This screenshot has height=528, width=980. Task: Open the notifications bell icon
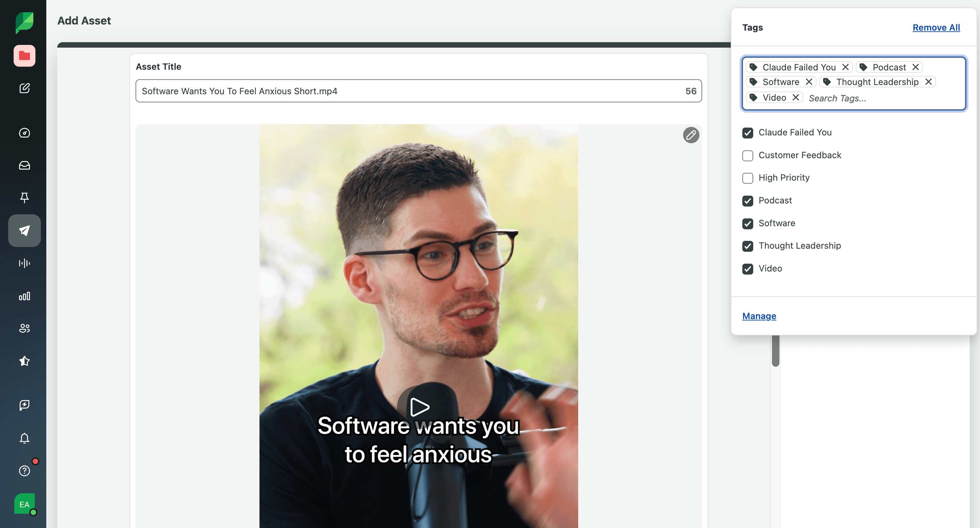tap(25, 438)
